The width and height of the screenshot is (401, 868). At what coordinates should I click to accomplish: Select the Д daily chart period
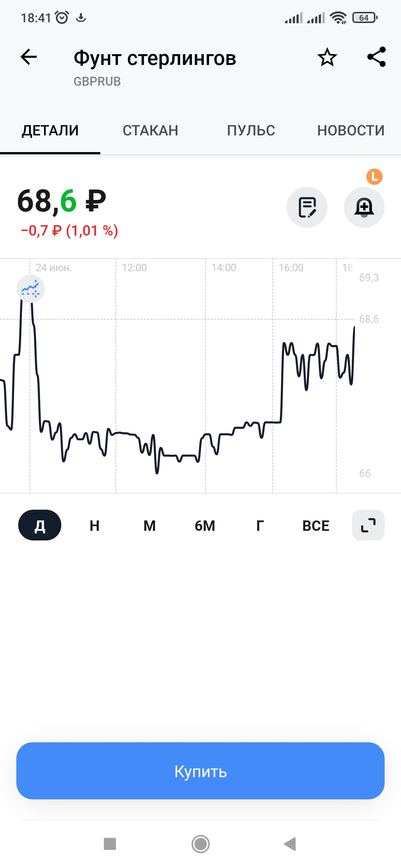40,525
